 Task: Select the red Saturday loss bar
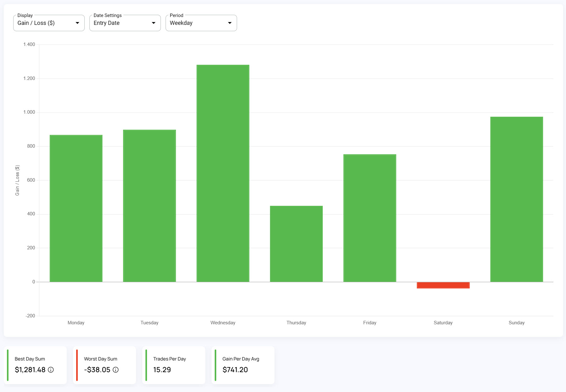(x=443, y=285)
